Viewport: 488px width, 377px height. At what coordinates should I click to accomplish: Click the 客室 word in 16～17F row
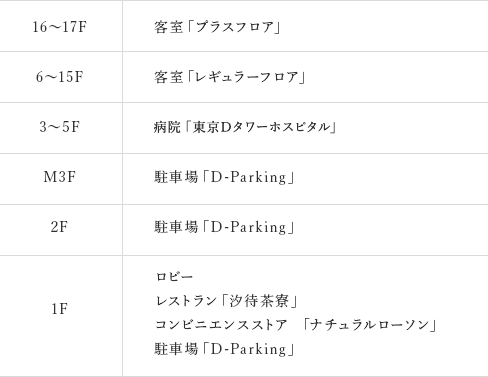168,27
